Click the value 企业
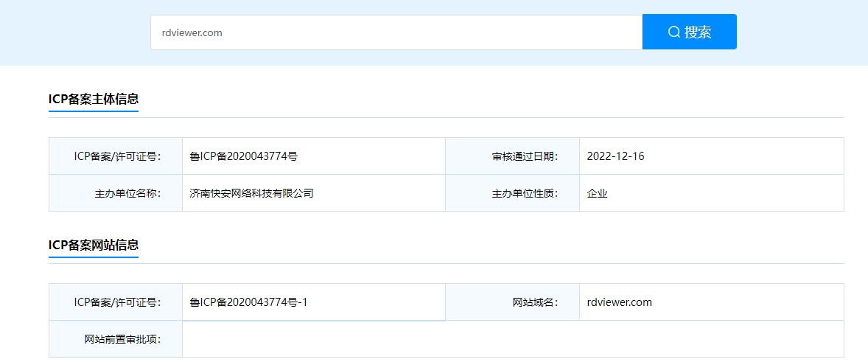The height and width of the screenshot is (362, 868). pyautogui.click(x=598, y=193)
